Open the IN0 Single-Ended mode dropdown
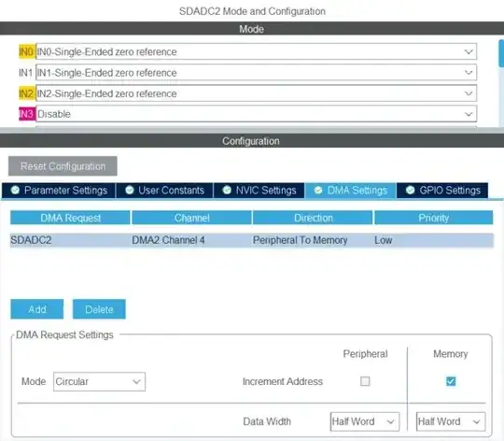 (x=256, y=51)
